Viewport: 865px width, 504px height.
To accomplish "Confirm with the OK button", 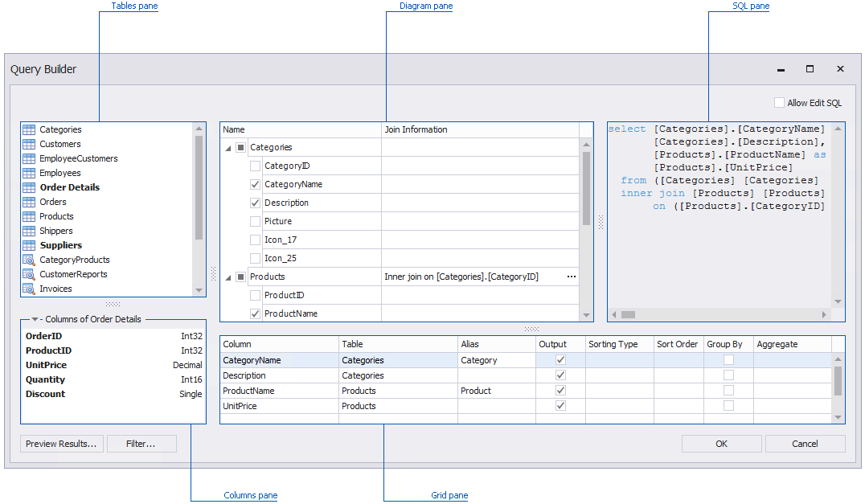I will click(722, 444).
